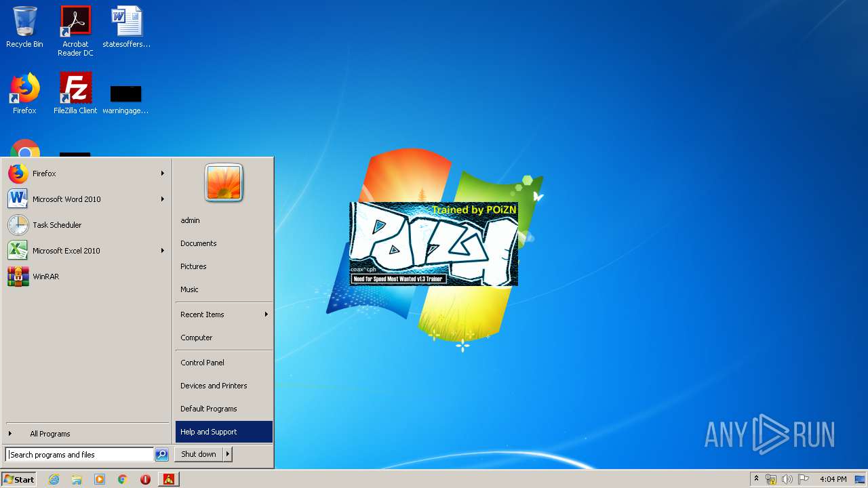Open Control Panel from Start menu

(x=224, y=363)
